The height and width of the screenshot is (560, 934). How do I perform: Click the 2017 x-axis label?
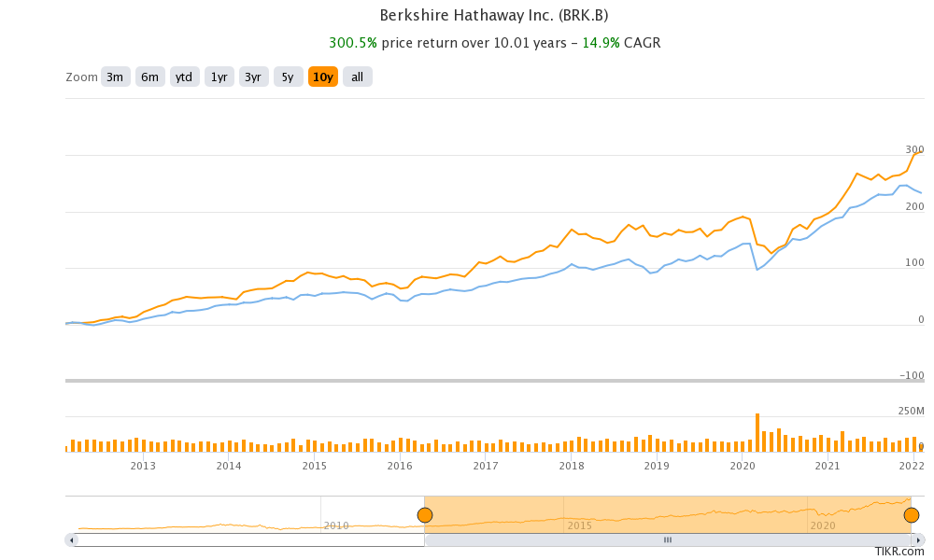[486, 466]
